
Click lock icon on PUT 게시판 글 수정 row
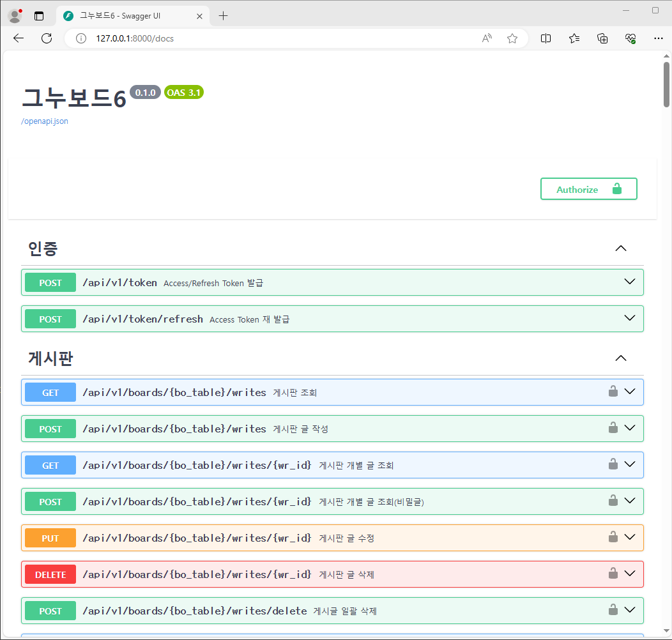[x=613, y=537]
